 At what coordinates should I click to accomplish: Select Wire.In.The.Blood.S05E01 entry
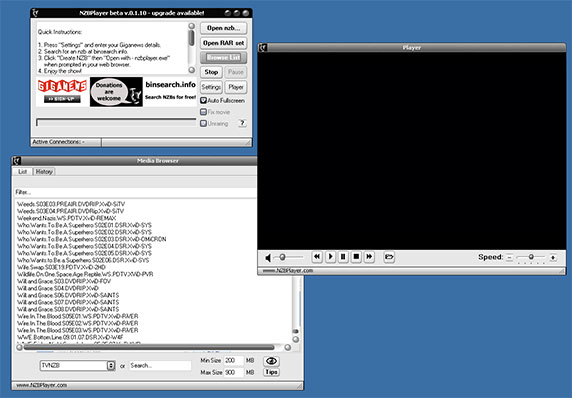point(77,316)
